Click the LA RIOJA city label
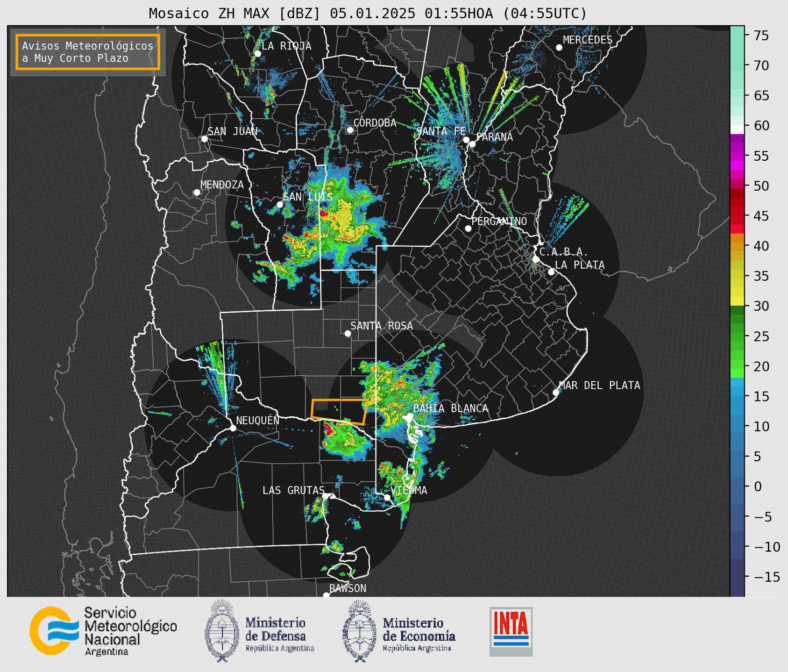This screenshot has width=788, height=672. click(286, 46)
